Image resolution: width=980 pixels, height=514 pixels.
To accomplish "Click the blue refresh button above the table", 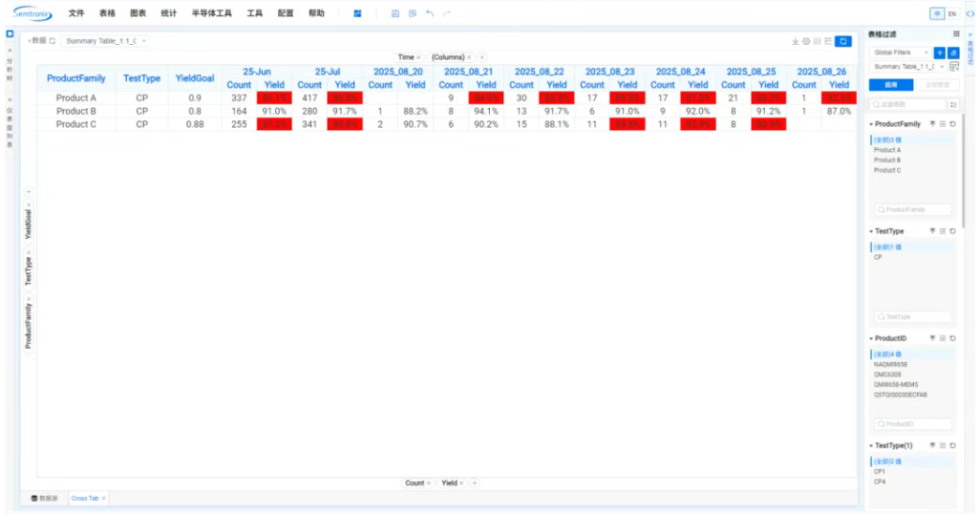I will tap(843, 41).
